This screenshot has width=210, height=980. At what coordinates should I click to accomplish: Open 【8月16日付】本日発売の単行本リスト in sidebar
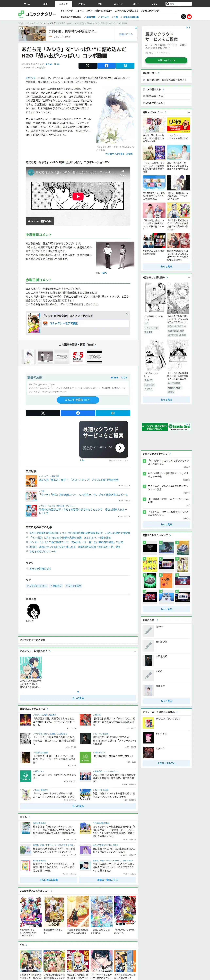(x=166, y=80)
